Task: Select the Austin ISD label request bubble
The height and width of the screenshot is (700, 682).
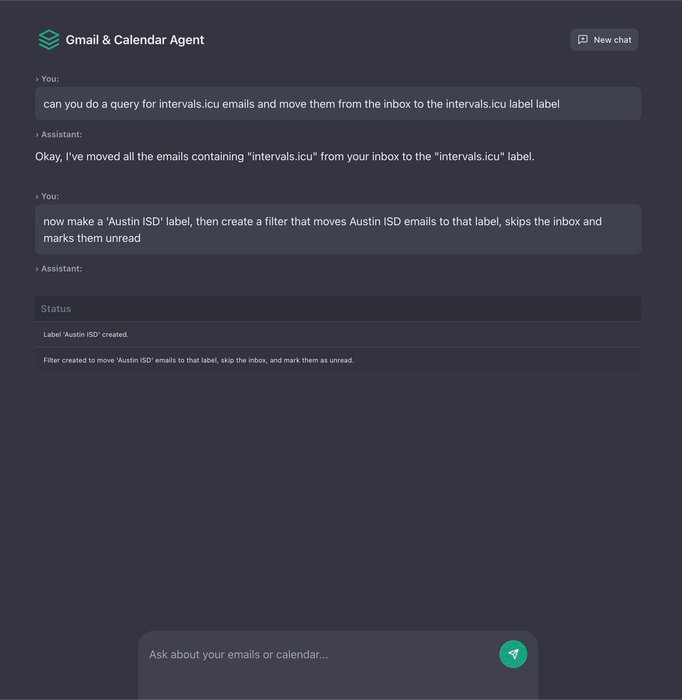Action: pos(338,229)
